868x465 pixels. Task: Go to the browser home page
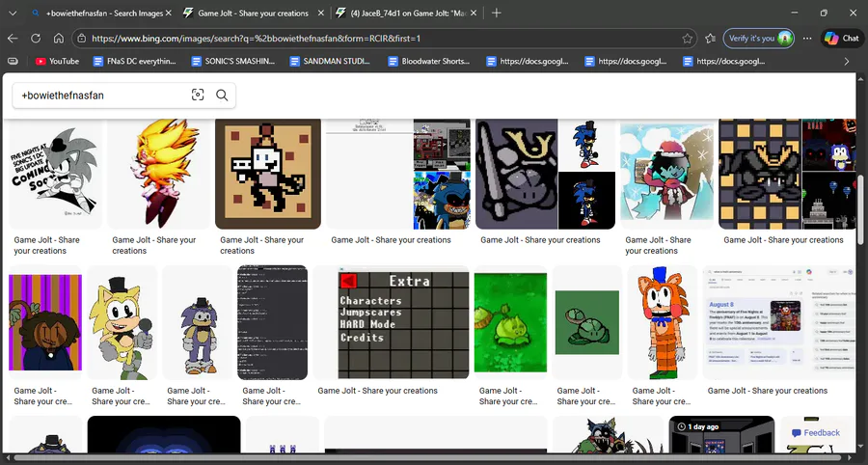tap(59, 39)
